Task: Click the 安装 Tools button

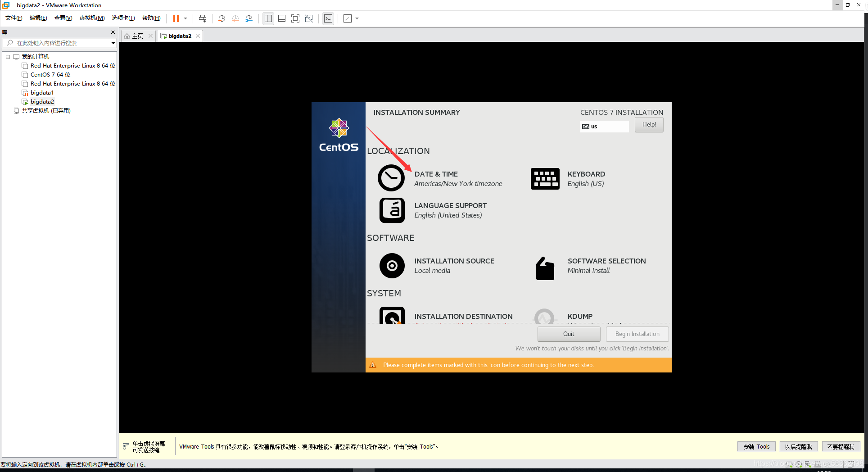Action: (756, 447)
